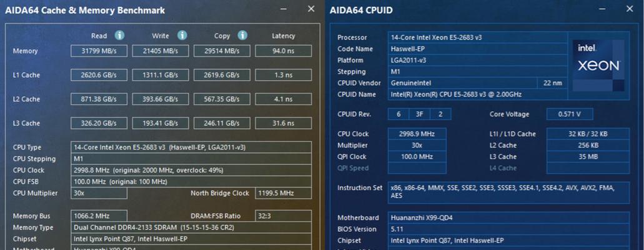Select L1 Cache read value 2620.6 GB/s
The height and width of the screenshot is (250, 644).
click(99, 75)
